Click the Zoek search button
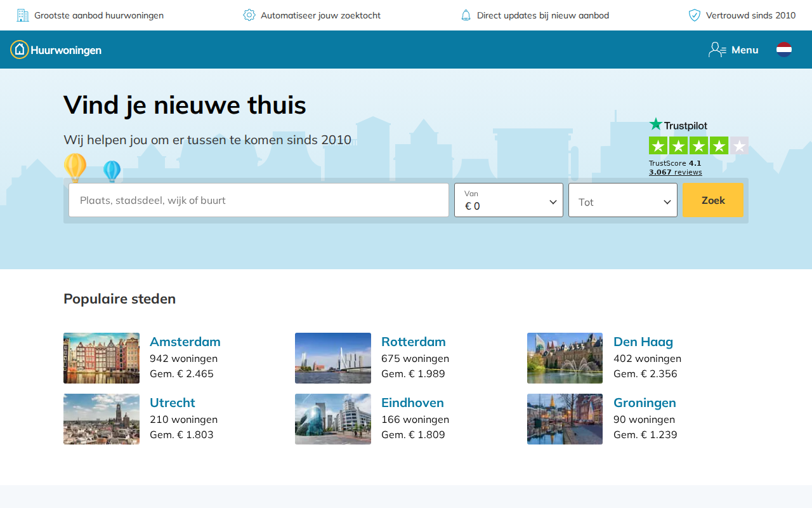This screenshot has height=508, width=812. pyautogui.click(x=713, y=200)
